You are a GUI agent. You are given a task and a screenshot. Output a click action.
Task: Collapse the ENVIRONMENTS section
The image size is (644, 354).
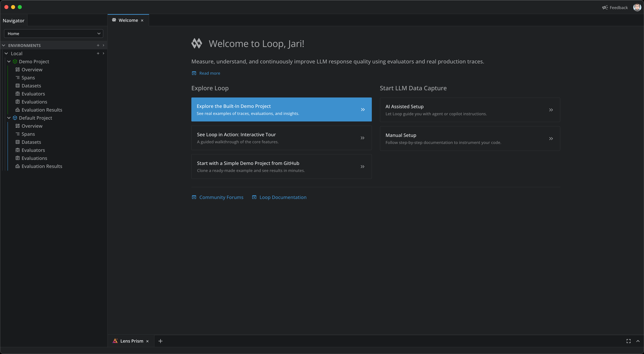(4, 45)
